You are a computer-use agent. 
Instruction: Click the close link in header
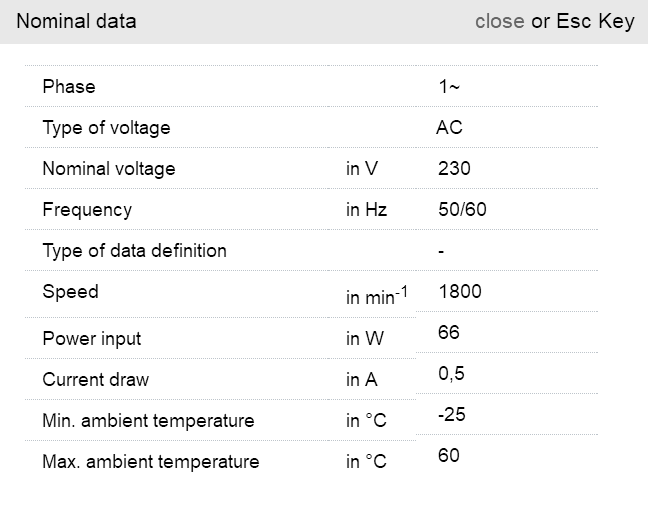pyautogui.click(x=499, y=21)
